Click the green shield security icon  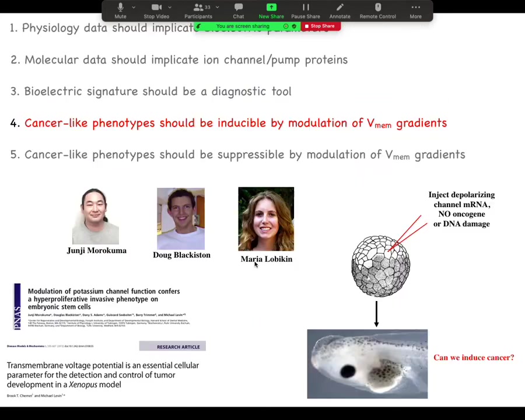(x=294, y=26)
